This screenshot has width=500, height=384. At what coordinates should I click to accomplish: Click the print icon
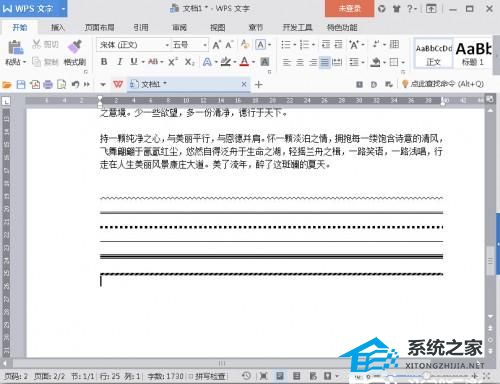click(x=48, y=85)
